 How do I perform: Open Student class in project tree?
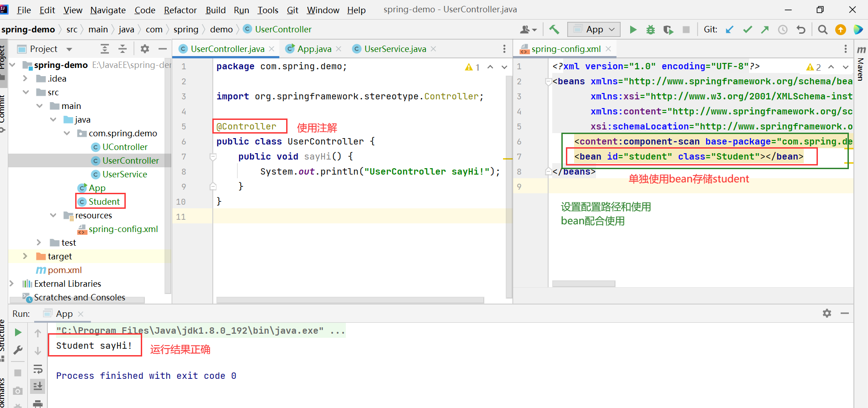pos(104,201)
